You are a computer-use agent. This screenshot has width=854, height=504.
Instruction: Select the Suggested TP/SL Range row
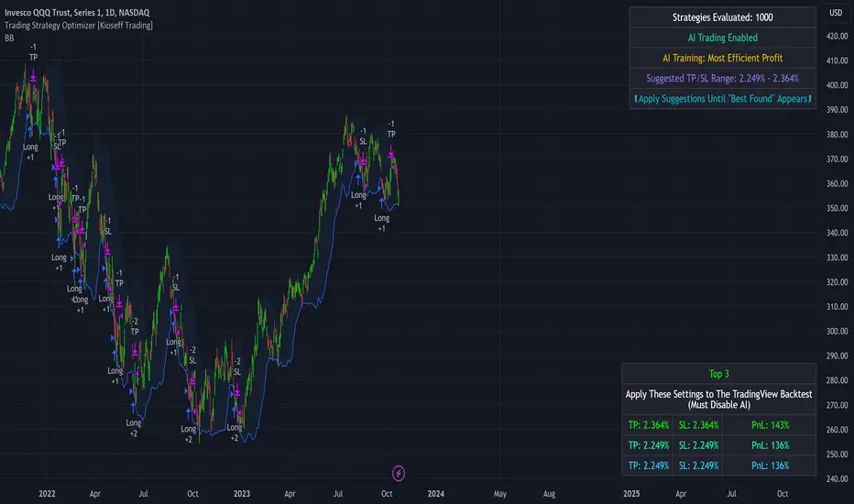[x=721, y=78]
